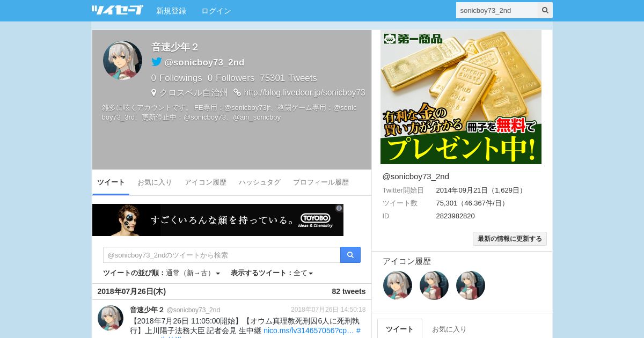
Task: Click the account ID value 2823982820
Action: pos(455,216)
